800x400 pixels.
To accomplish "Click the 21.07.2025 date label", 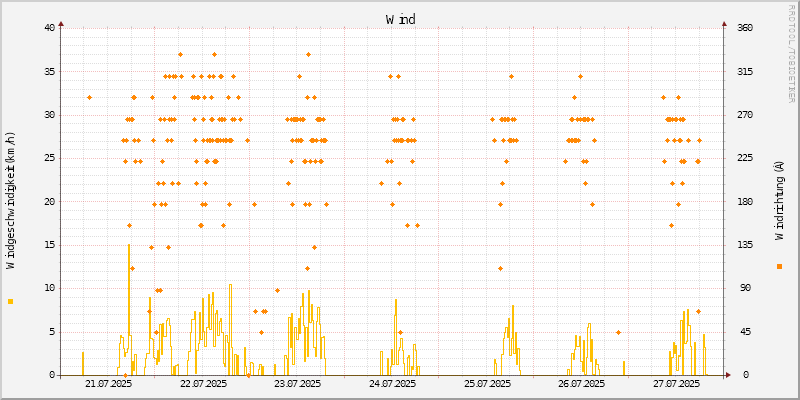I will point(108,384).
